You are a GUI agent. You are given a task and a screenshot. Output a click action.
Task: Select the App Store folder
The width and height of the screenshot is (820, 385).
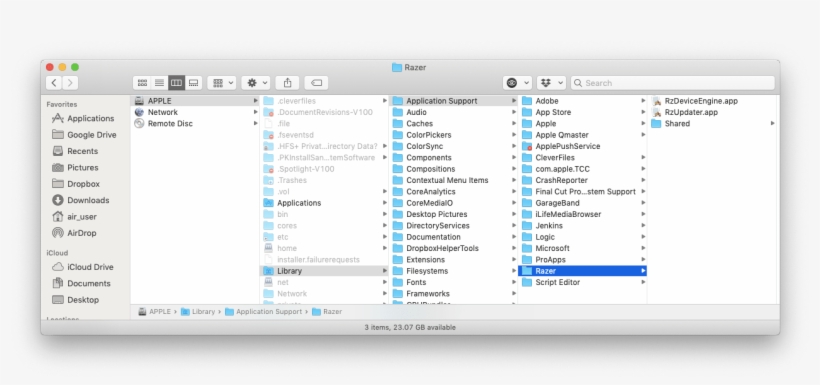(583, 112)
